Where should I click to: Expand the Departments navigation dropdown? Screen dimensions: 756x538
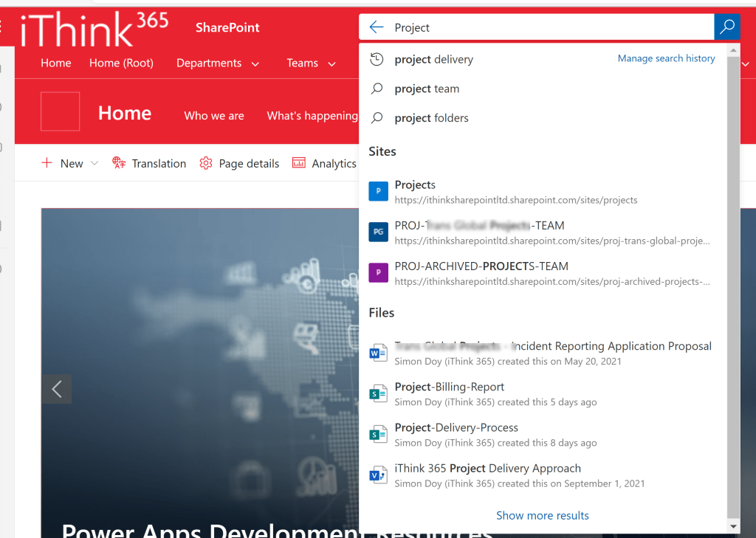pyautogui.click(x=255, y=64)
